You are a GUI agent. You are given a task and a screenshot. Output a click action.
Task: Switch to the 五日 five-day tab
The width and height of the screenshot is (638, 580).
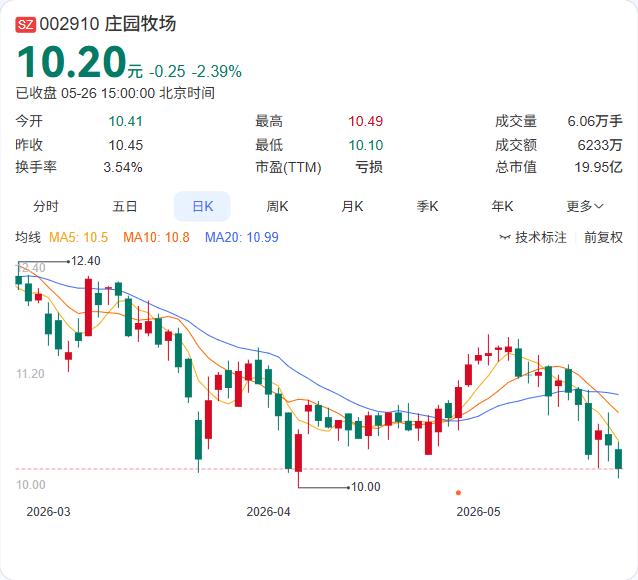click(125, 206)
